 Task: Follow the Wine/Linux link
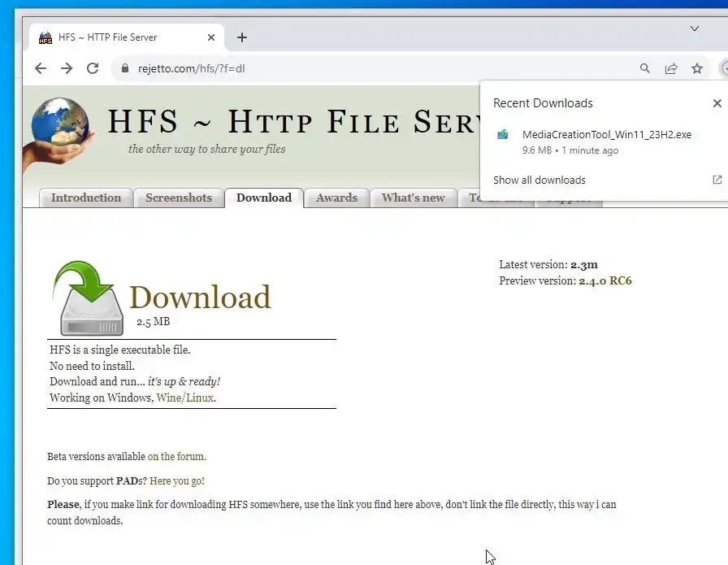(185, 398)
